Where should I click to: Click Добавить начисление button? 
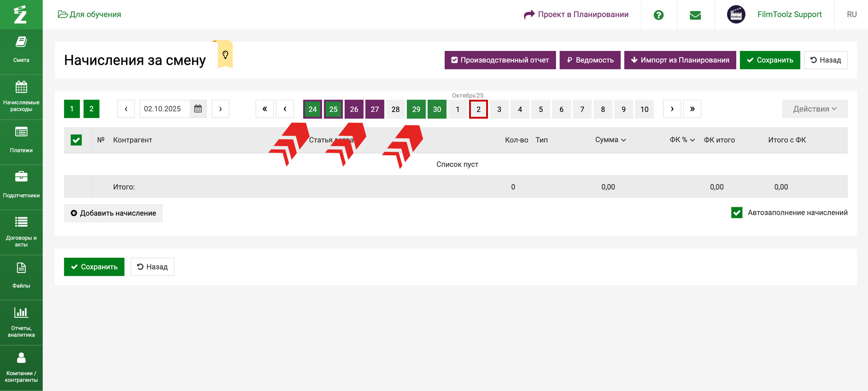point(113,213)
